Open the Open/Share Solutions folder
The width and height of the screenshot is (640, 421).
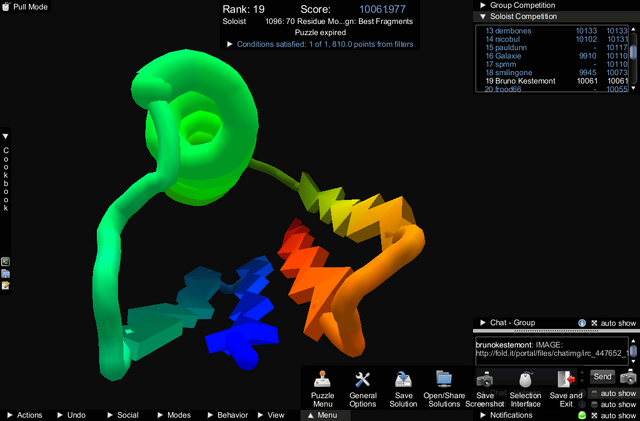[444, 379]
